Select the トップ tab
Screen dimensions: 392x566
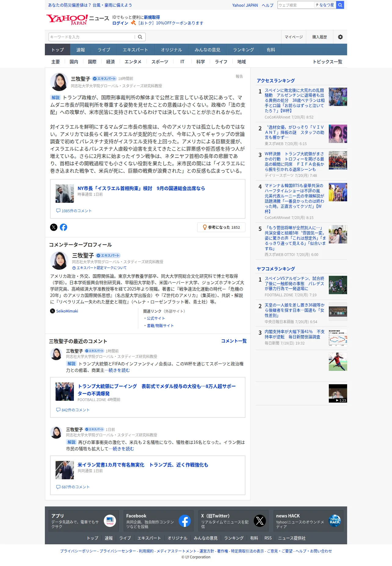[x=58, y=49]
